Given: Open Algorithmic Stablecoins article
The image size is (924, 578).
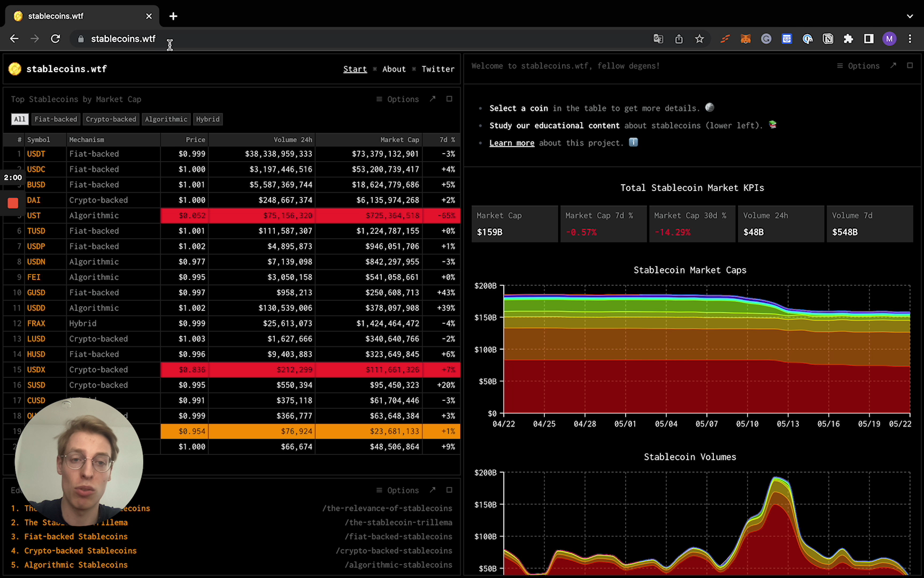Looking at the screenshot, I should click(x=76, y=565).
